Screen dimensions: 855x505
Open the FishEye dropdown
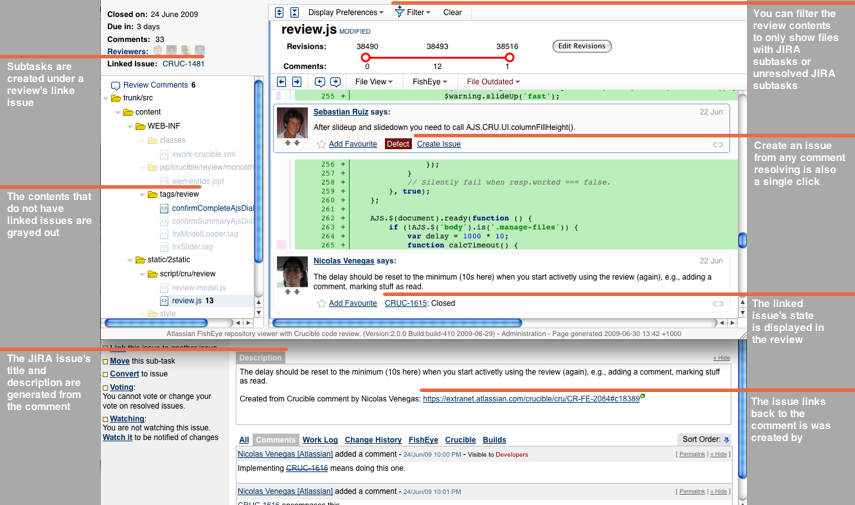[430, 82]
